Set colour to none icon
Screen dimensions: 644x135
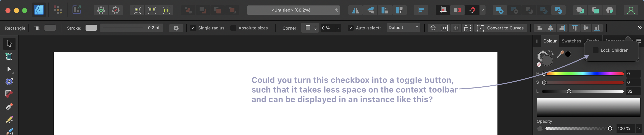coord(539,65)
